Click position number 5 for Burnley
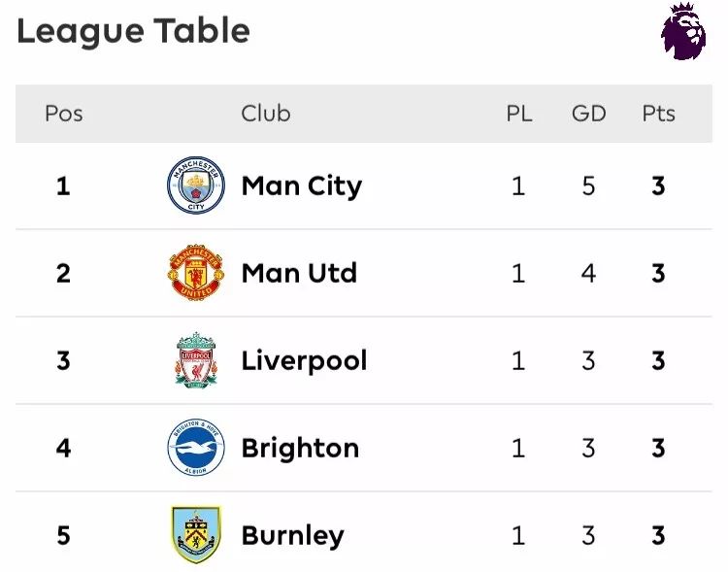 [x=63, y=535]
